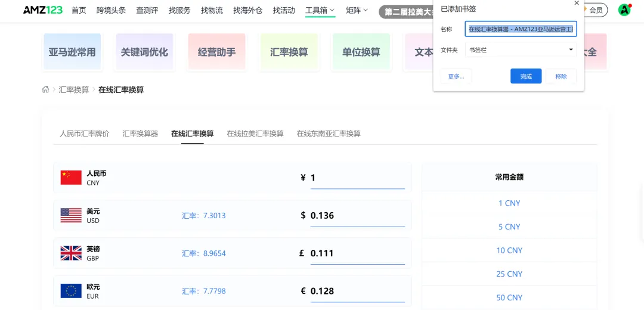
Task: Select the 5 CNY common amount
Action: [509, 227]
